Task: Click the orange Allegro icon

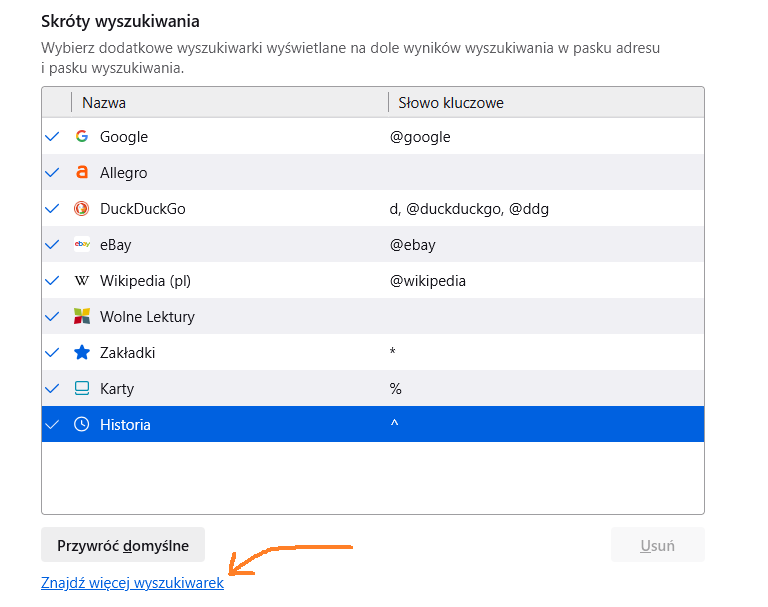Action: (x=82, y=173)
